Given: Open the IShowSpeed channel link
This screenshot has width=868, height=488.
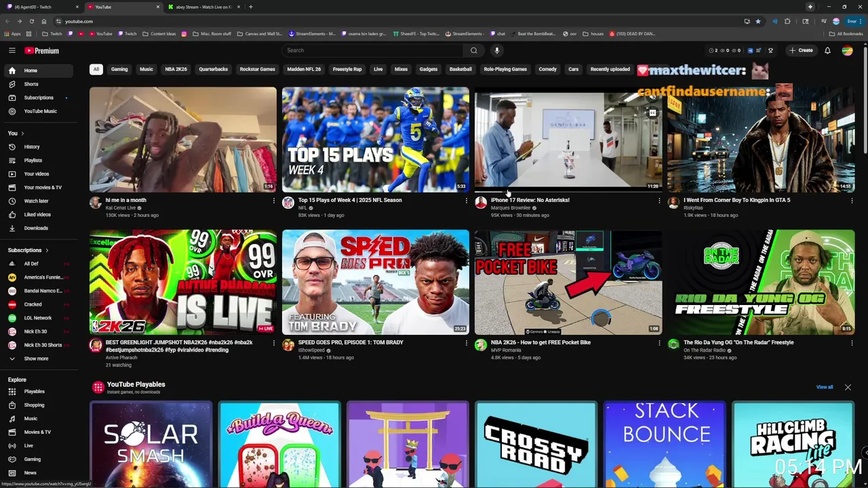Looking at the screenshot, I should 311,350.
